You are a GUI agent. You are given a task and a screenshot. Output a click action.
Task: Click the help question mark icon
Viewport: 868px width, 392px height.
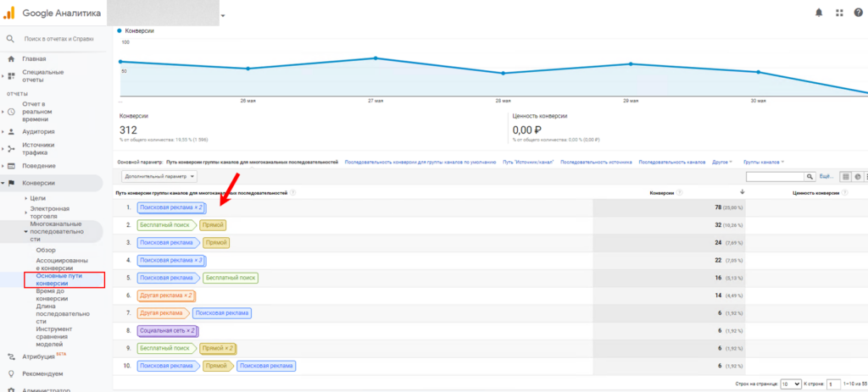858,13
